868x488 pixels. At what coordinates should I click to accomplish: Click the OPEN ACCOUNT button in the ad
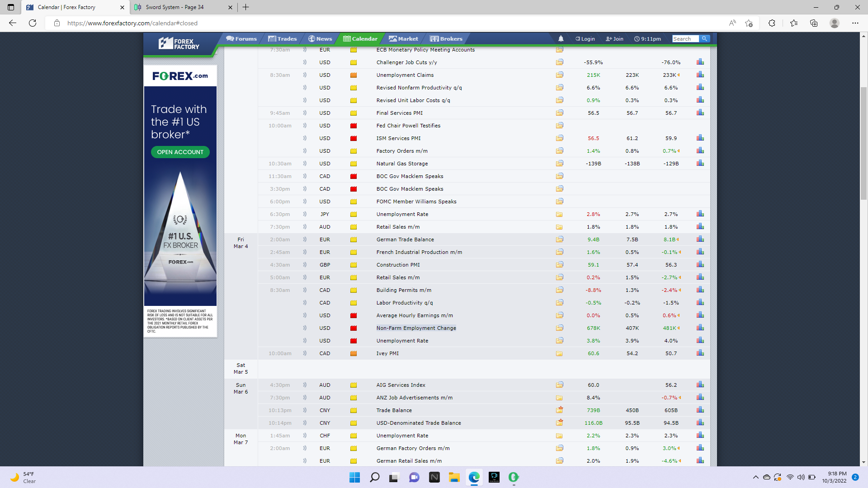pyautogui.click(x=180, y=152)
